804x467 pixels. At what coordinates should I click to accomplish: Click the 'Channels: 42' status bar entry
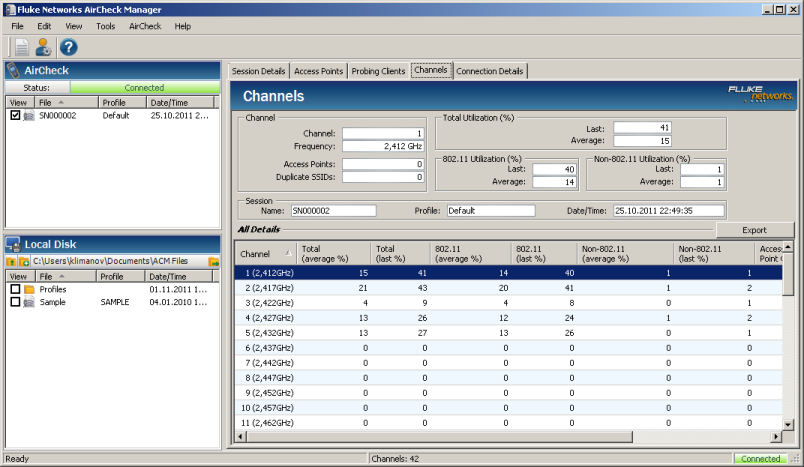point(395,458)
